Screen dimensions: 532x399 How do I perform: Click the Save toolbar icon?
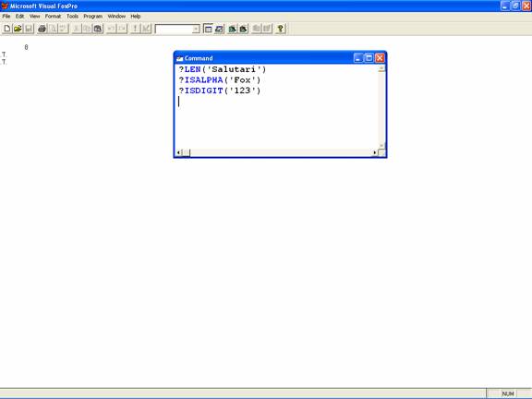click(x=29, y=29)
